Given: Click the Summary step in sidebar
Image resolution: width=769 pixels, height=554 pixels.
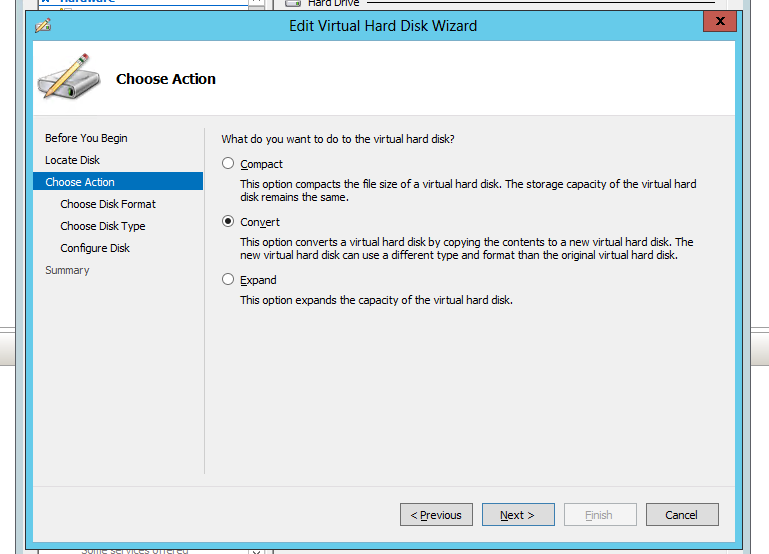Looking at the screenshot, I should pos(67,270).
